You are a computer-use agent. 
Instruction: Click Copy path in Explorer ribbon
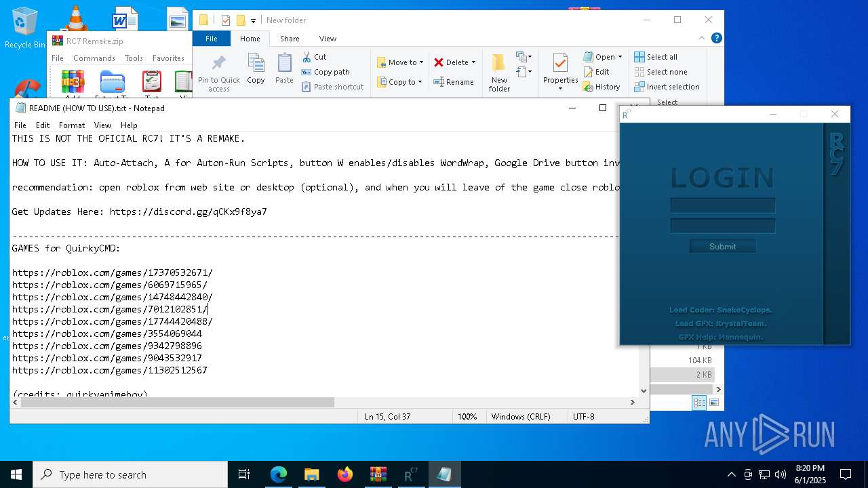325,72
